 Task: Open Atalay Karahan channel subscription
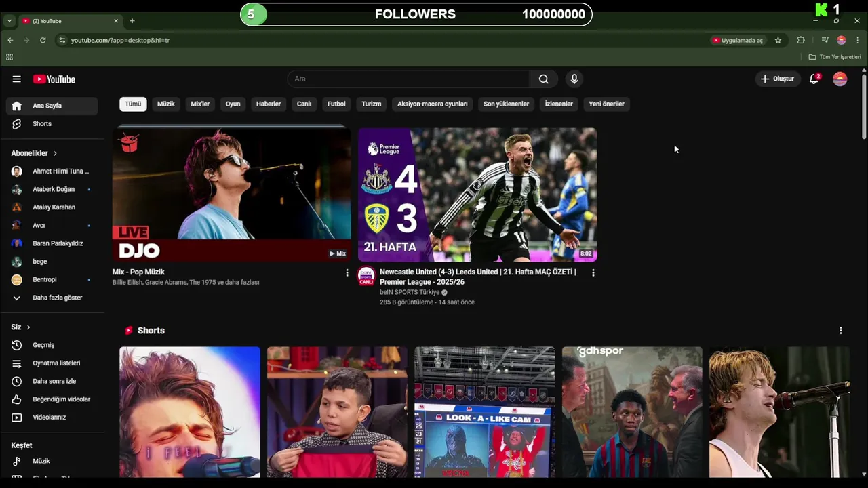52,207
